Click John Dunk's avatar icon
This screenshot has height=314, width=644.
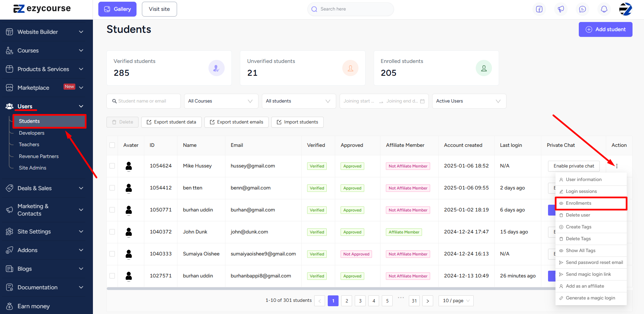click(129, 232)
